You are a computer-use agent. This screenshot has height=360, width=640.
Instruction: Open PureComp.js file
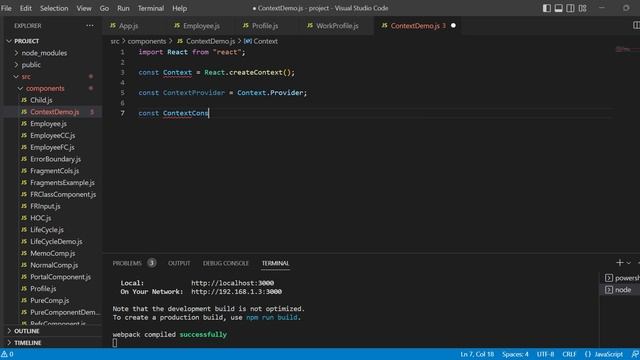pyautogui.click(x=49, y=301)
